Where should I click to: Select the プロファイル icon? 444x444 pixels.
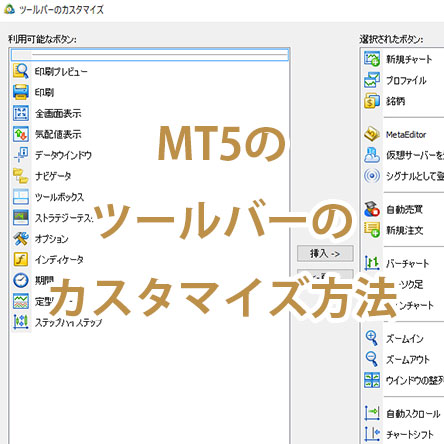(372, 80)
